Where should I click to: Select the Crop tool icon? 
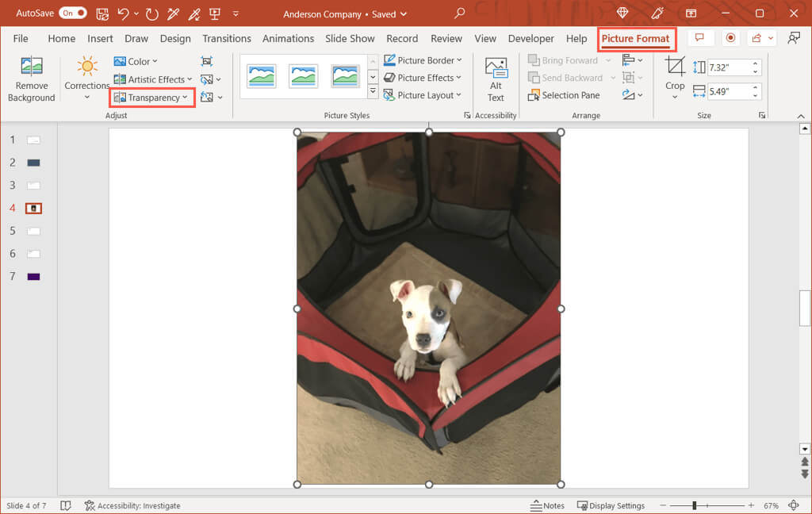(x=675, y=67)
